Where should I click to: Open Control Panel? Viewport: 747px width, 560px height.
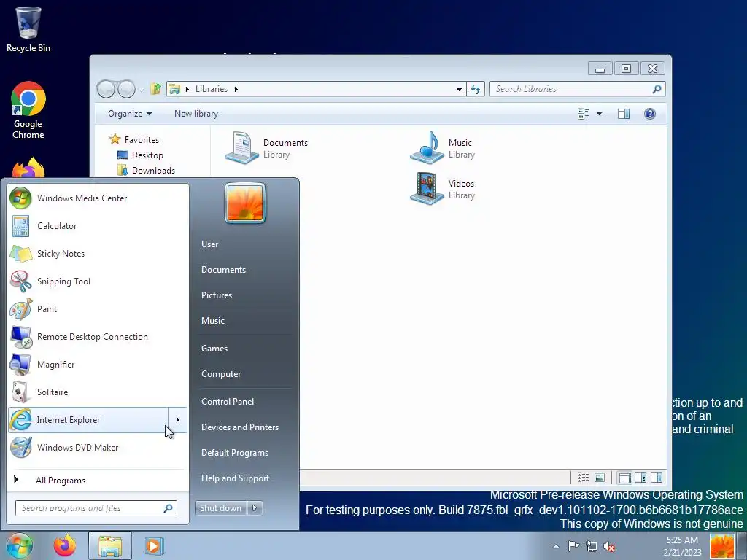click(x=228, y=402)
